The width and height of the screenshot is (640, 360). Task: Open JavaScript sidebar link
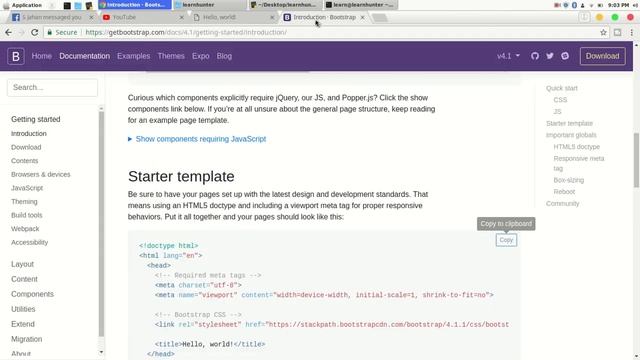(x=27, y=188)
